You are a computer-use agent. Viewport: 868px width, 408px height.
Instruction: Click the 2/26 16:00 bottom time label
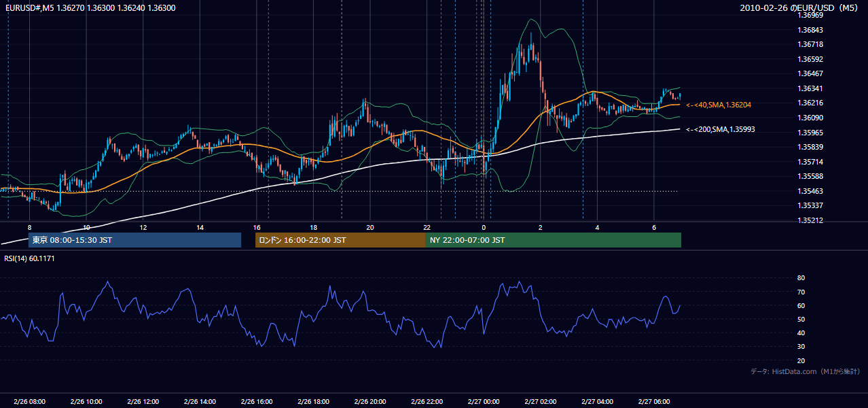[x=257, y=402]
